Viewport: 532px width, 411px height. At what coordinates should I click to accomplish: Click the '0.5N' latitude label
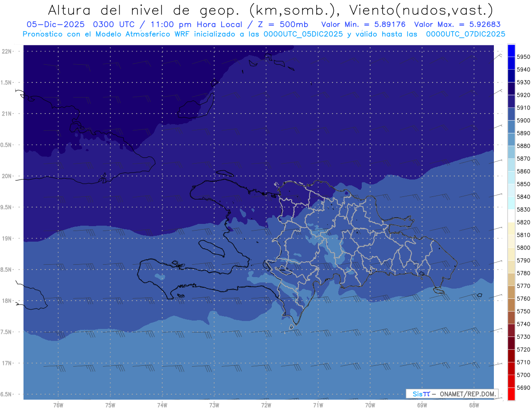click(x=7, y=145)
